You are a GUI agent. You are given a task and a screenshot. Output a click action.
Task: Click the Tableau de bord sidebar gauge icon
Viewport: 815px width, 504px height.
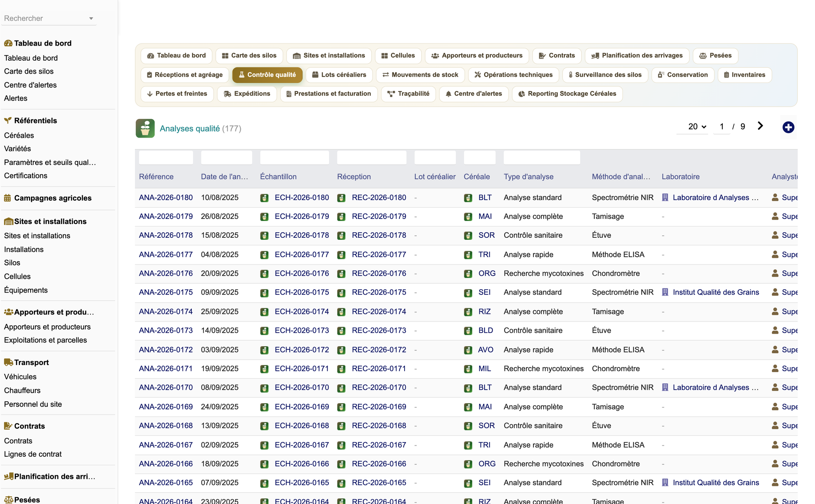pyautogui.click(x=8, y=43)
